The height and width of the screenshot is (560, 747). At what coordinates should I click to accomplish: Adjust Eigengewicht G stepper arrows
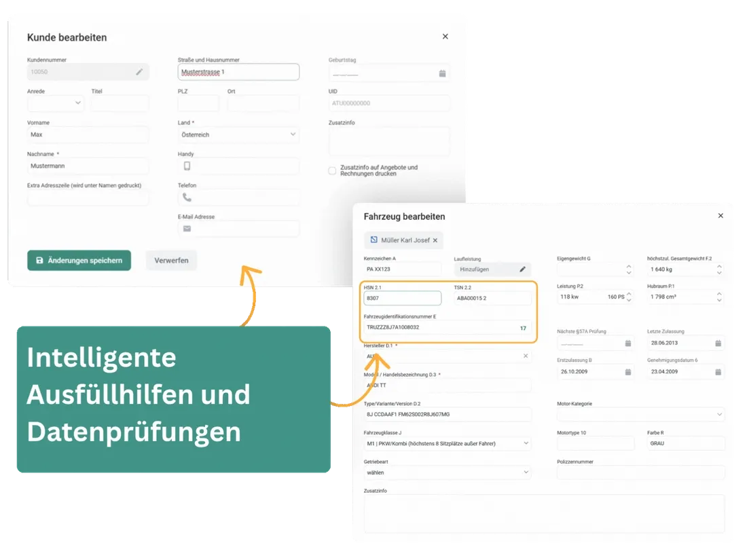tap(629, 269)
